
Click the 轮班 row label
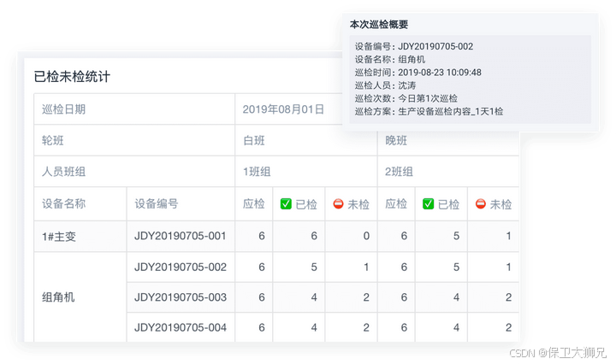point(53,140)
